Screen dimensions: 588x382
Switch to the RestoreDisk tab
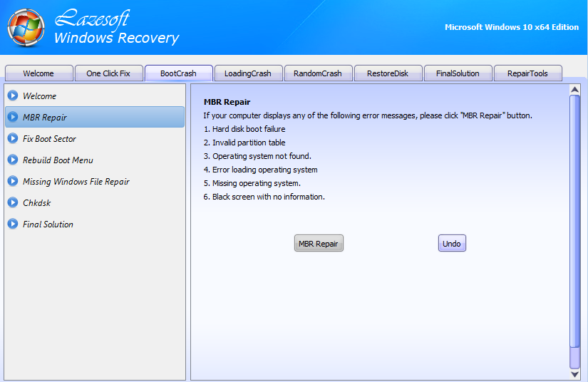tap(388, 73)
